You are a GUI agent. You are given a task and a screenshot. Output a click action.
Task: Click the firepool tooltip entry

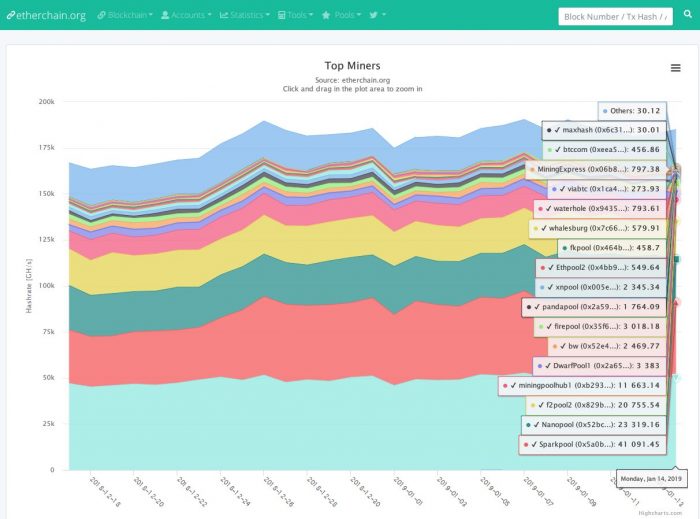600,327
